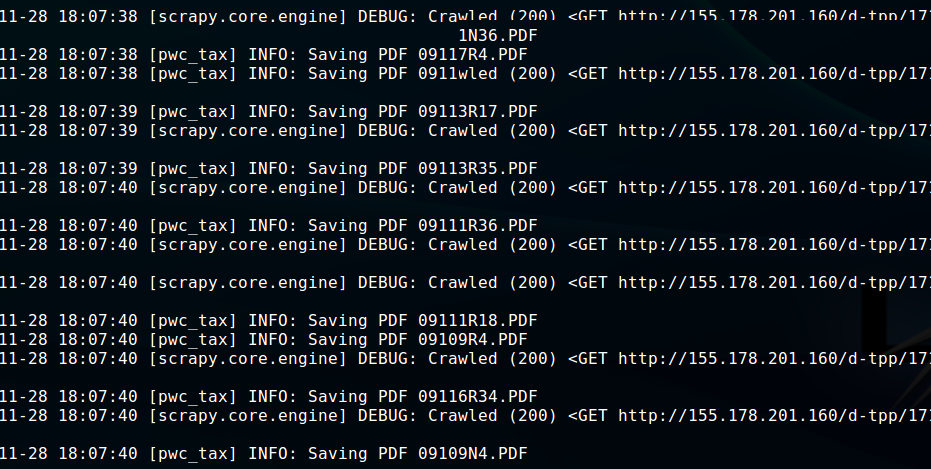Click the 09117R4.PDF filename in log
The width and height of the screenshot is (931, 469).
pyautogui.click(x=473, y=55)
